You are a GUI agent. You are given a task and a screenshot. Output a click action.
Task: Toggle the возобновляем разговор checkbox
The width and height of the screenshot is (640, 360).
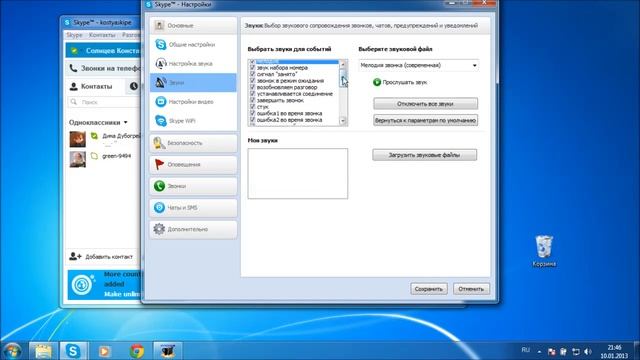click(252, 87)
